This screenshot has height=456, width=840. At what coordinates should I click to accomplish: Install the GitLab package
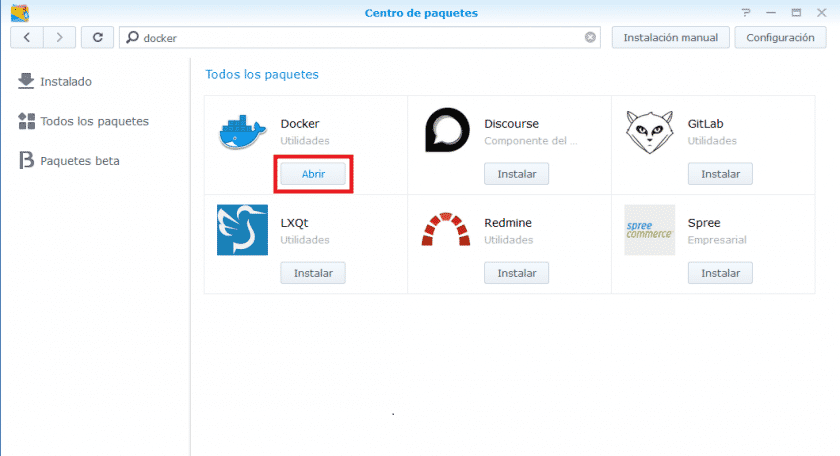[x=720, y=174]
